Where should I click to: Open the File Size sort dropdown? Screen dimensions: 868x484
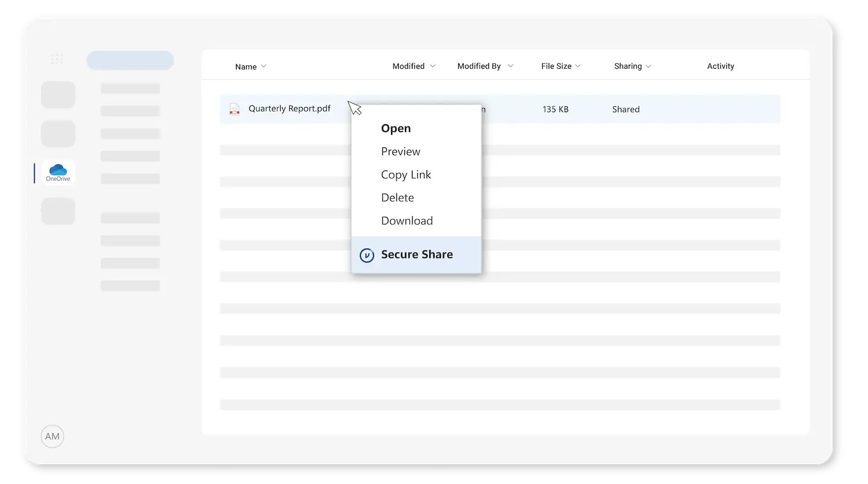point(577,66)
